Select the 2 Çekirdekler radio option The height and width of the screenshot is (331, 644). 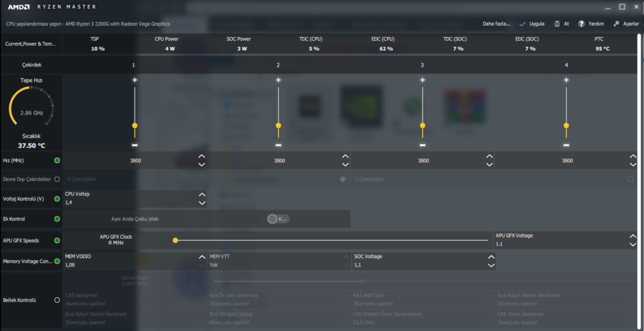[x=630, y=179]
